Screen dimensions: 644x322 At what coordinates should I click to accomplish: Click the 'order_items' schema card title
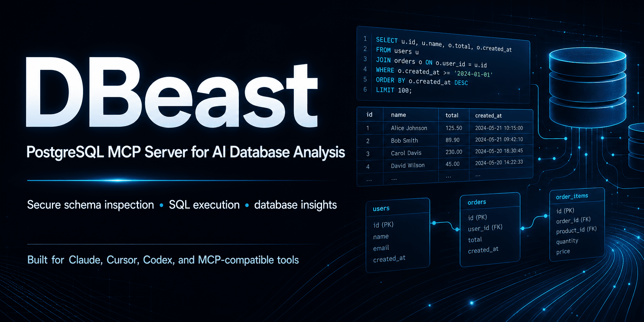point(572,196)
